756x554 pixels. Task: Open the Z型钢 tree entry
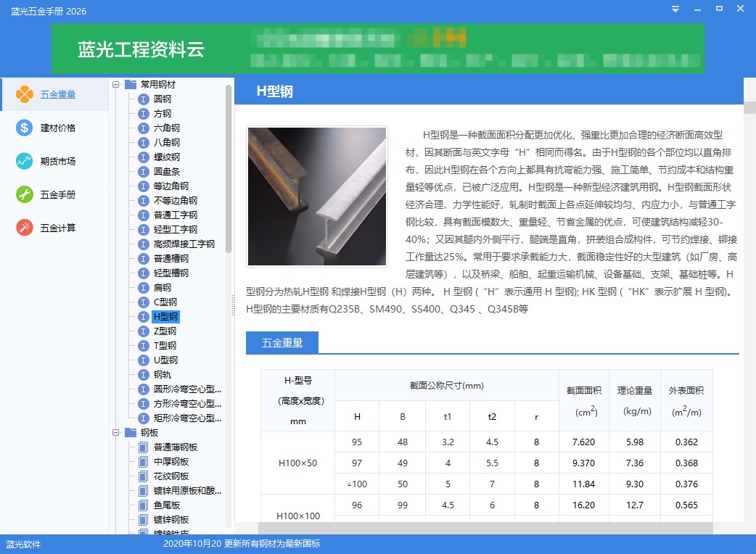coord(165,331)
